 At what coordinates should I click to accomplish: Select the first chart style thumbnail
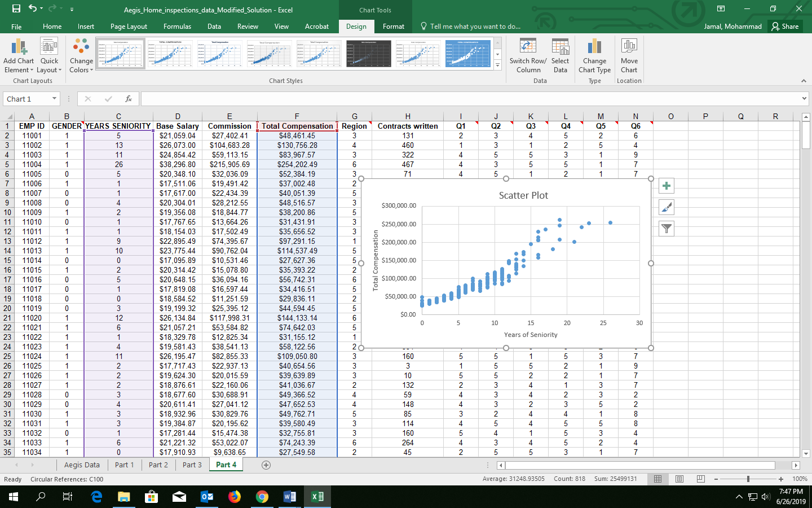pyautogui.click(x=121, y=54)
